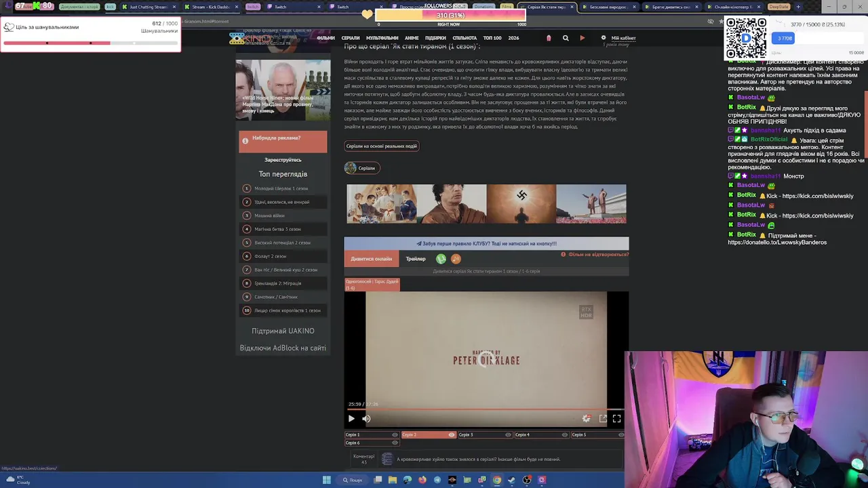
Task: Select episode Серія 4
Action: [x=541, y=434]
